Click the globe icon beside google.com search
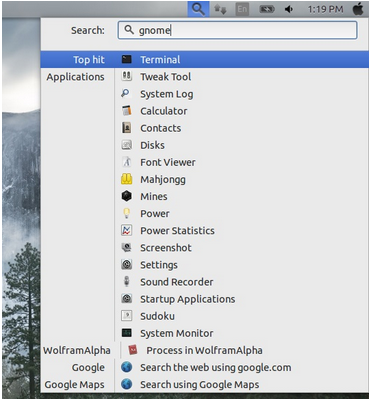Screen dimensions: 371x399 [127, 367]
